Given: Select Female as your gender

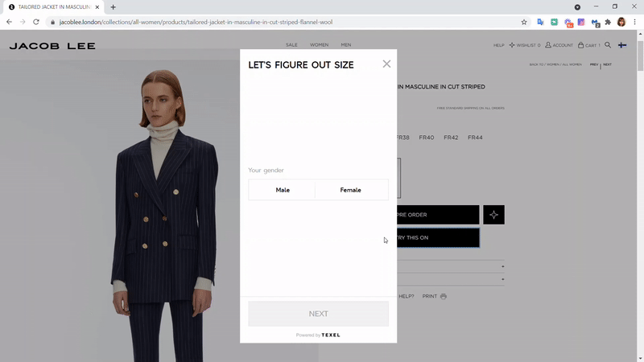Looking at the screenshot, I should click(351, 190).
